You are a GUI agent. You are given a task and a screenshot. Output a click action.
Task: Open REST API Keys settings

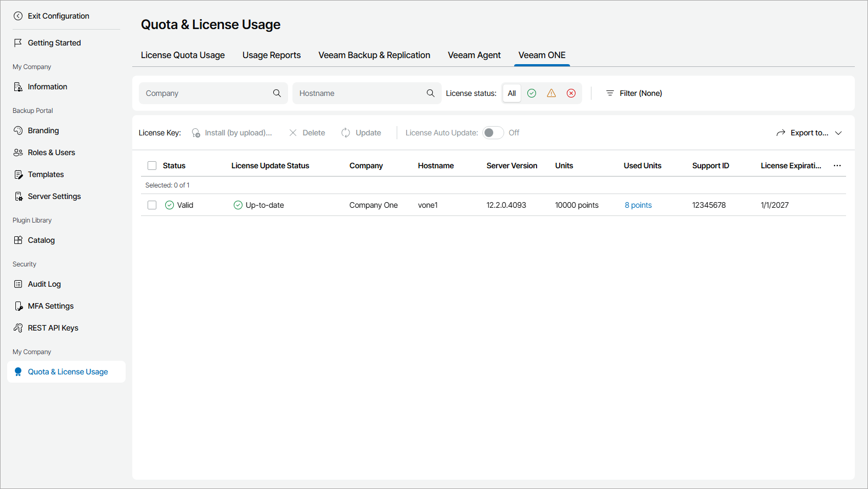pyautogui.click(x=53, y=328)
